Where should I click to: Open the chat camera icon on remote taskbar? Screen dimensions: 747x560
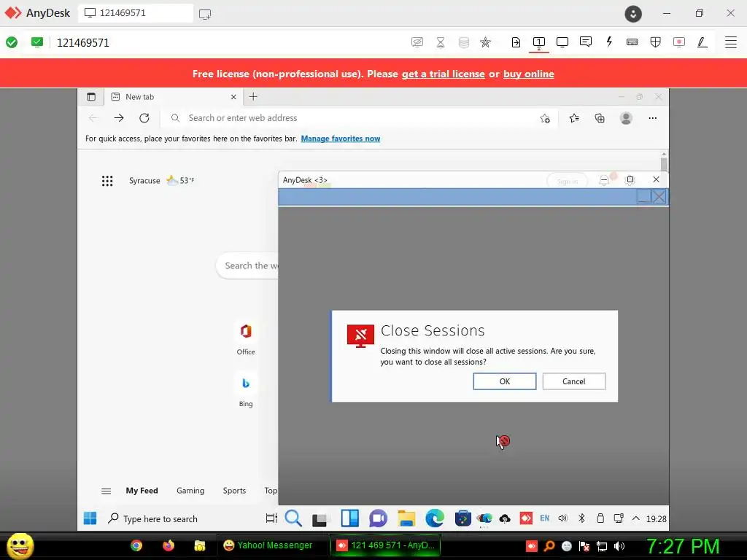pos(379,518)
